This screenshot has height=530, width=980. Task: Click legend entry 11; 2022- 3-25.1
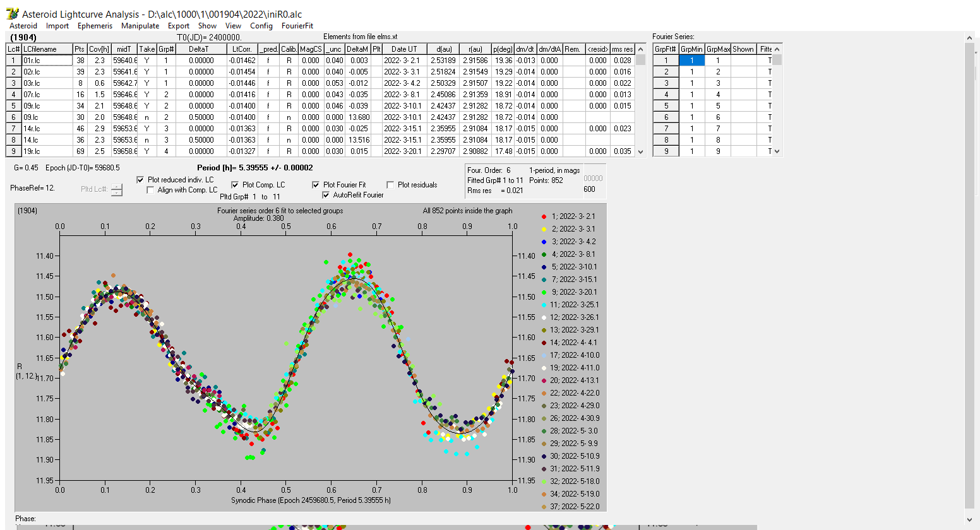tap(570, 305)
